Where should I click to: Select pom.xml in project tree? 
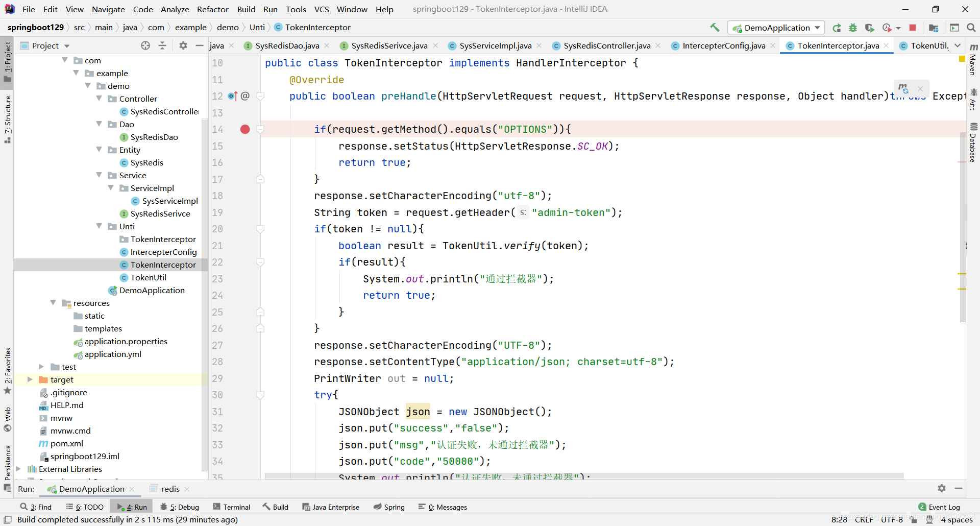66,443
